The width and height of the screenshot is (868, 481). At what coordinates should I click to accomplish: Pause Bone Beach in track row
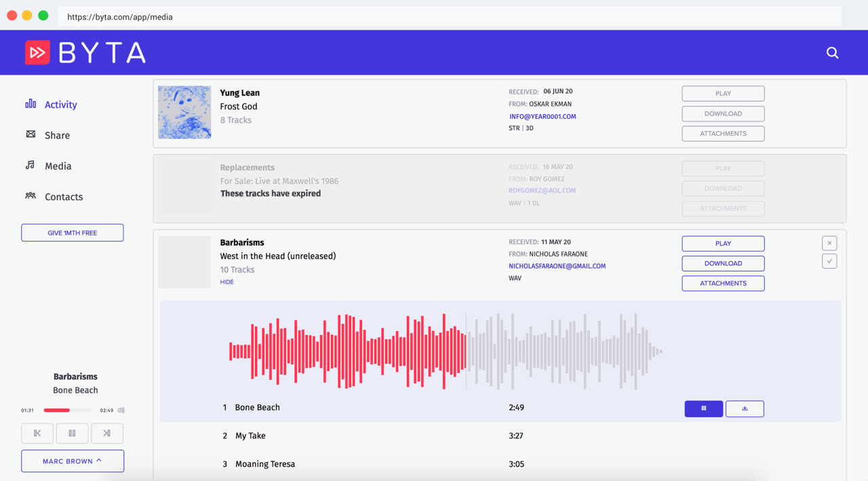click(x=703, y=408)
